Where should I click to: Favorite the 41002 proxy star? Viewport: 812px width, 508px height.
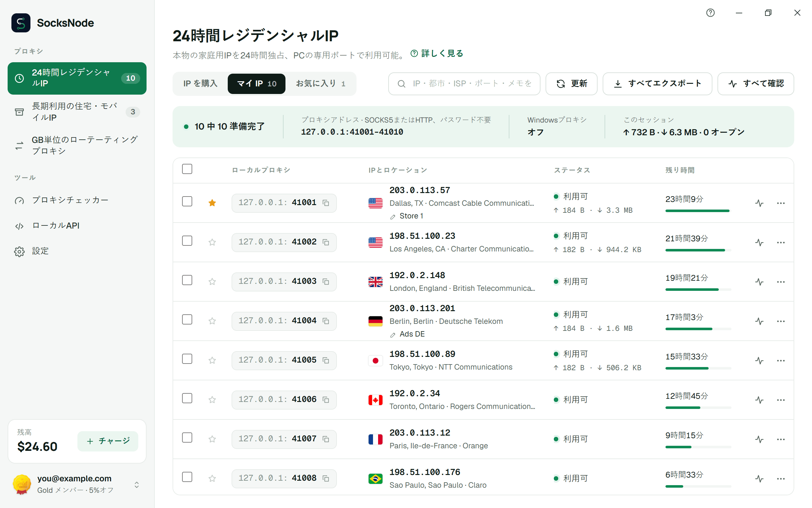(212, 242)
